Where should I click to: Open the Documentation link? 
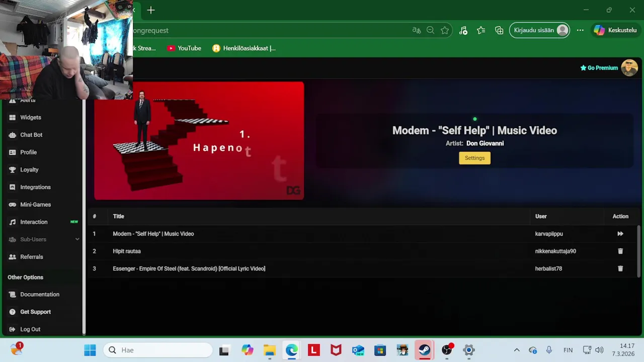[40, 295]
